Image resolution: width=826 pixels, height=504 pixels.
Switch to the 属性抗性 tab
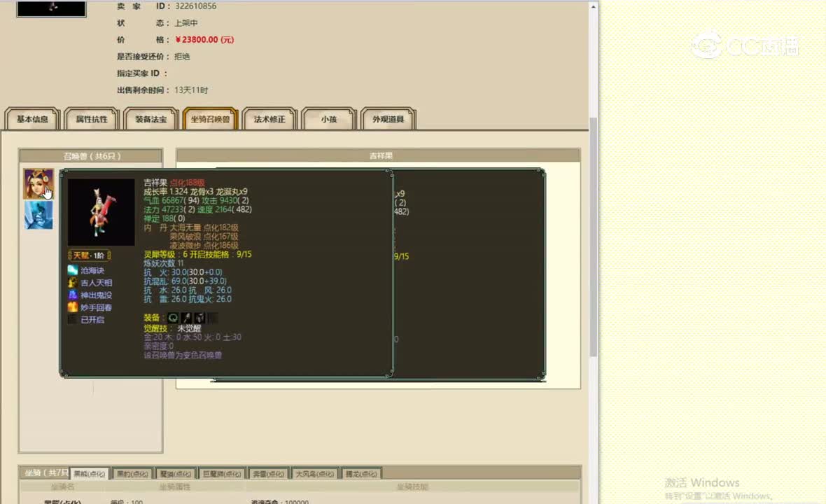[92, 119]
